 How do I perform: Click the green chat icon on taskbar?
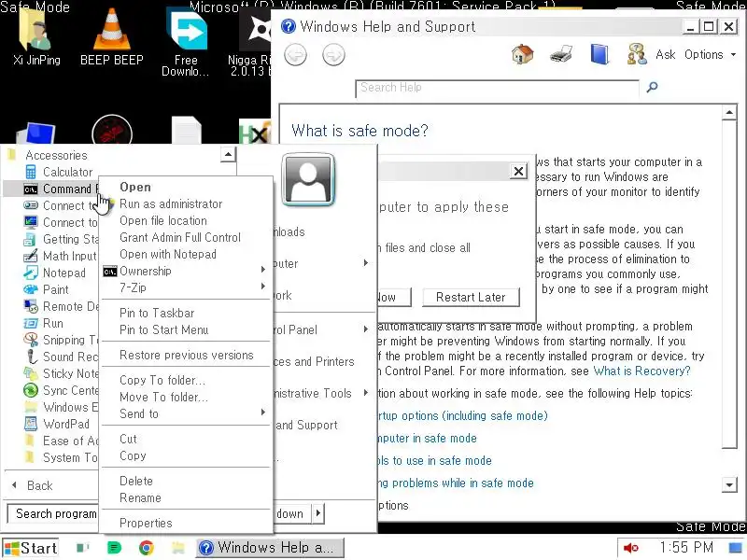point(114,548)
